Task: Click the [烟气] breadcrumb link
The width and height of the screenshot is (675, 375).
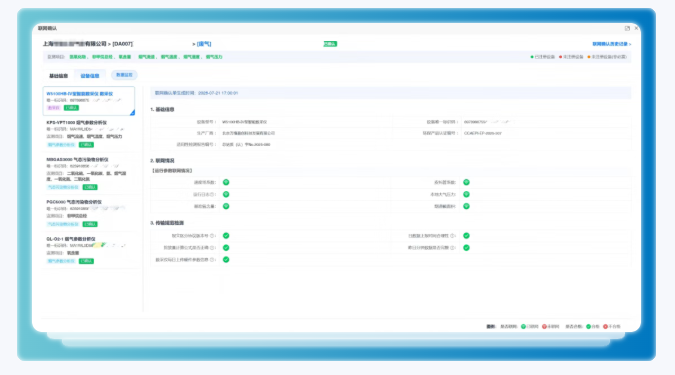Action: [x=204, y=44]
